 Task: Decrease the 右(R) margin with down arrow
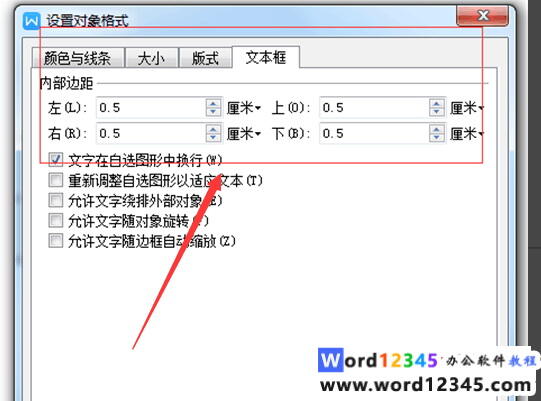[x=213, y=138]
